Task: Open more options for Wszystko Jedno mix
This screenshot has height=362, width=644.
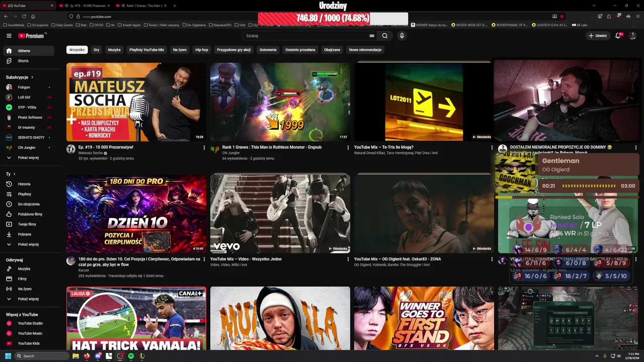Action: tap(348, 259)
